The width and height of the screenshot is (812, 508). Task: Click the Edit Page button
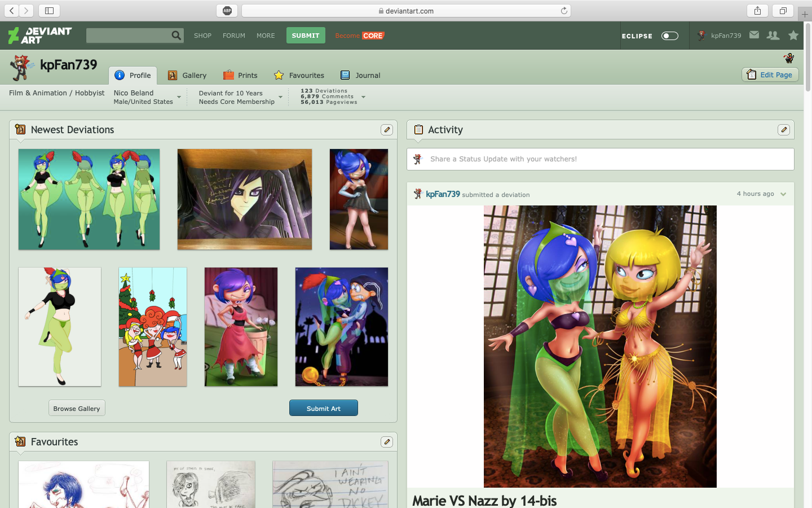pyautogui.click(x=770, y=75)
